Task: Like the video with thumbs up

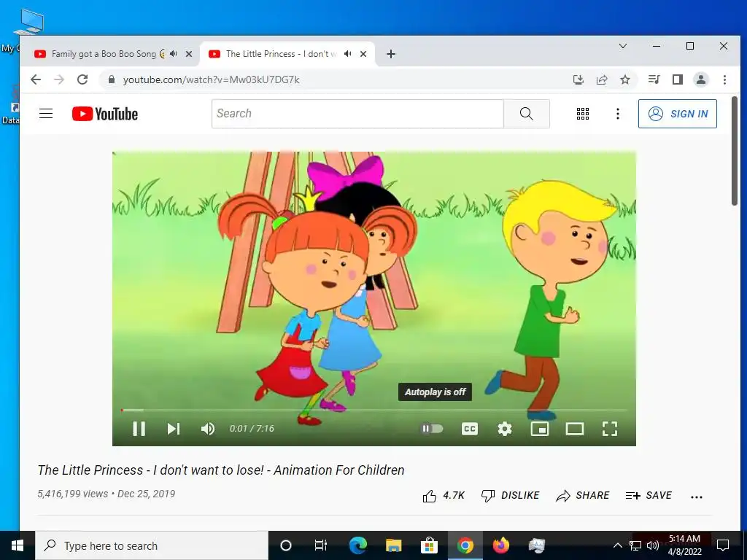Action: point(443,496)
